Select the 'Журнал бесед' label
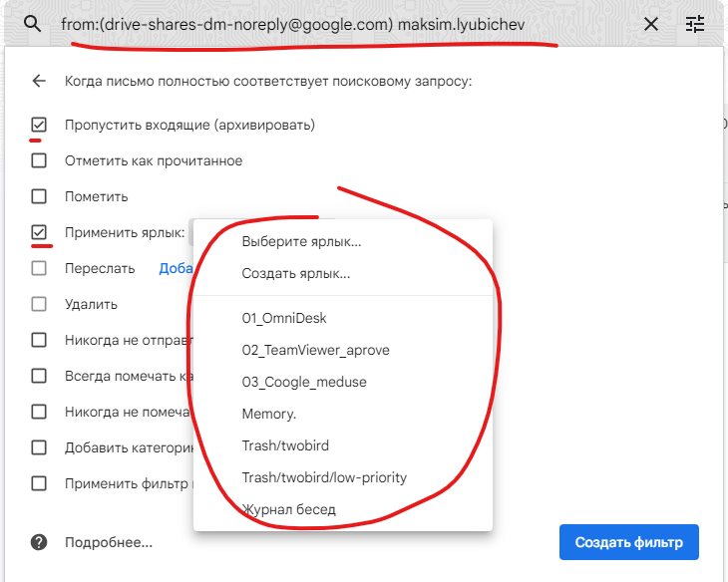 (288, 510)
